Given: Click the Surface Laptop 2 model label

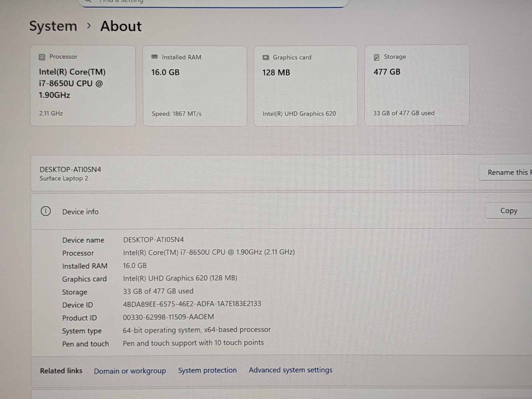Looking at the screenshot, I should 64,179.
